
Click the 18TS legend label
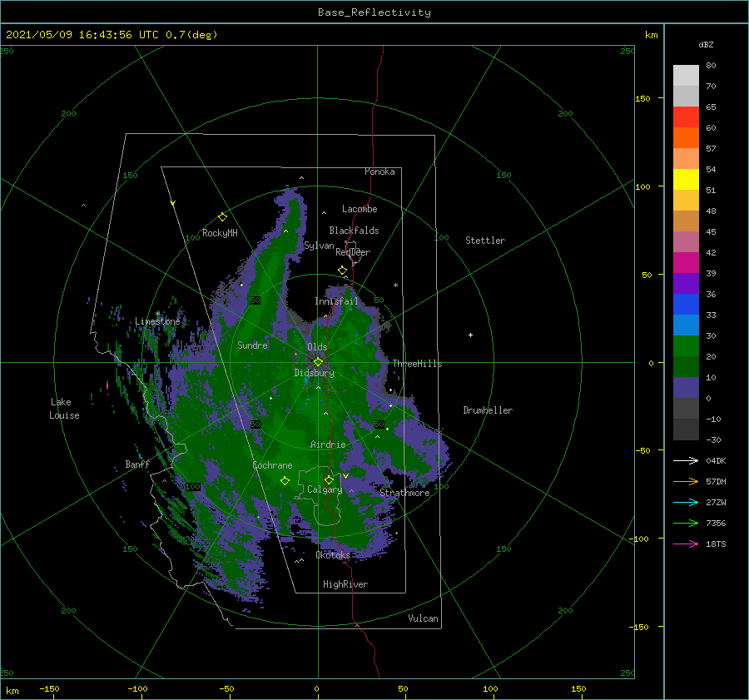716,544
